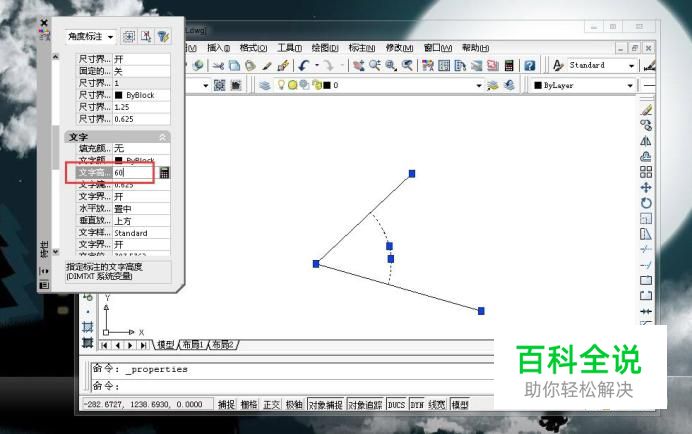This screenshot has width=692, height=434.
Task: Open the Zoom window tool
Action: (x=391, y=66)
